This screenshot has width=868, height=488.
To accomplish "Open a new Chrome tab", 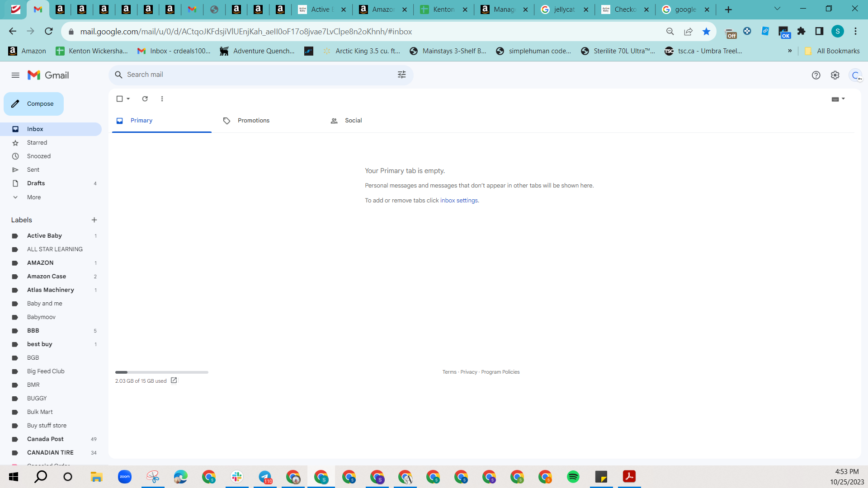I will pyautogui.click(x=728, y=9).
